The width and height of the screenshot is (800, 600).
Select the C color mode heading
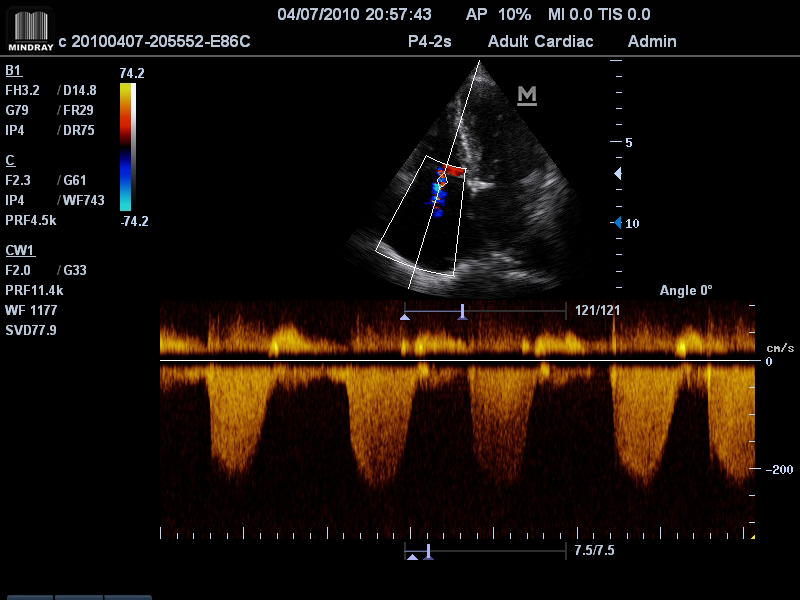coord(10,160)
